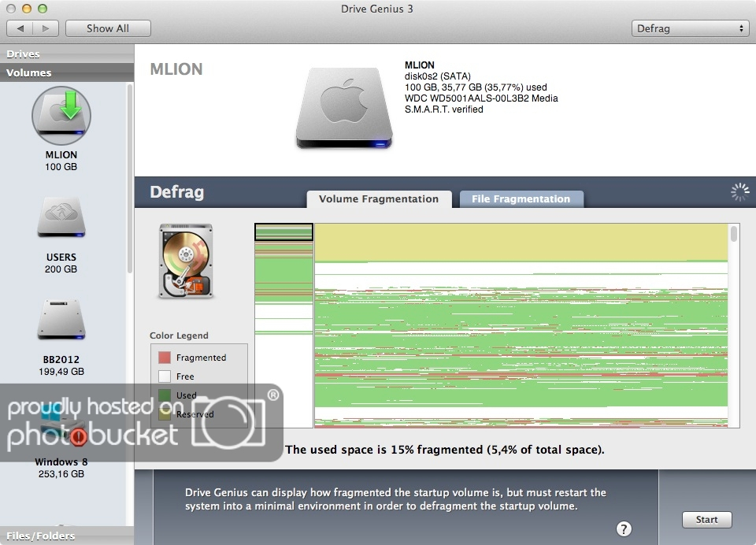This screenshot has width=756, height=545.
Task: Select the BB2012 volume drive icon
Action: click(x=61, y=319)
